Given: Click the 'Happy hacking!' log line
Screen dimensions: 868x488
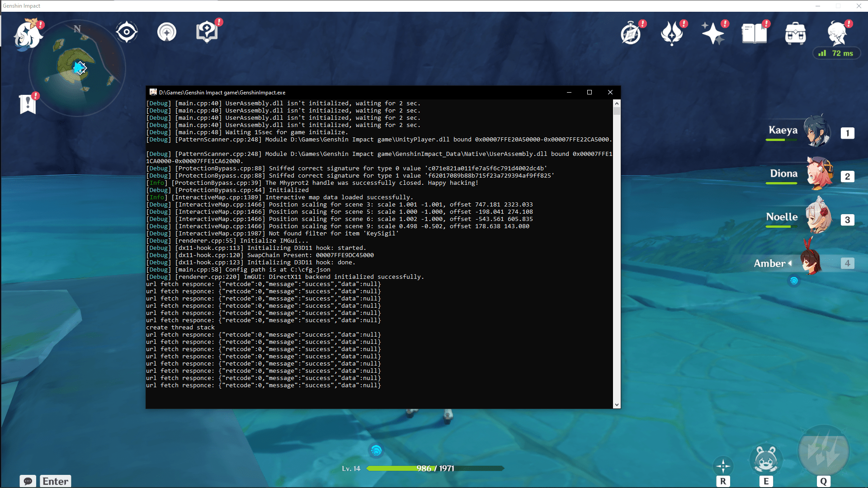Looking at the screenshot, I should [x=312, y=183].
